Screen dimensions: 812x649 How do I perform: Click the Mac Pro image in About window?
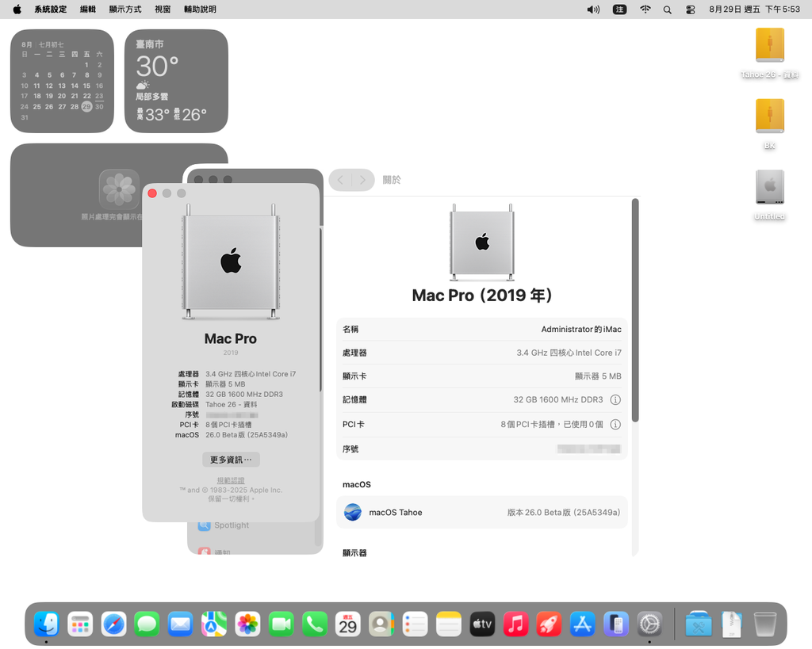(231, 262)
